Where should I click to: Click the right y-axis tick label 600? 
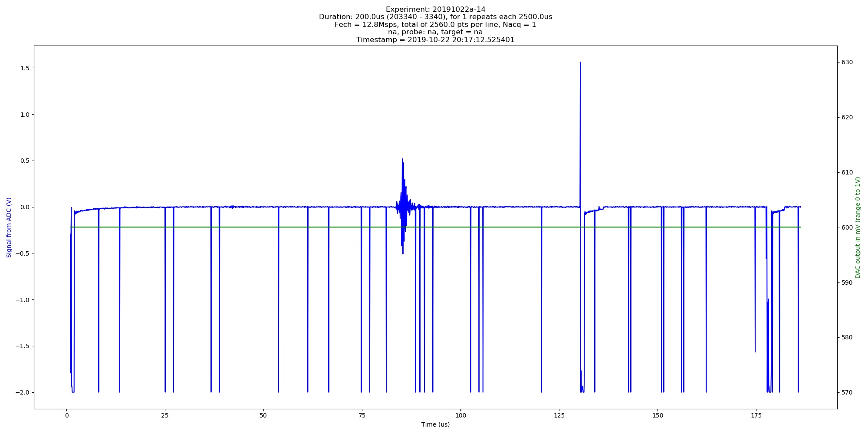click(x=847, y=227)
